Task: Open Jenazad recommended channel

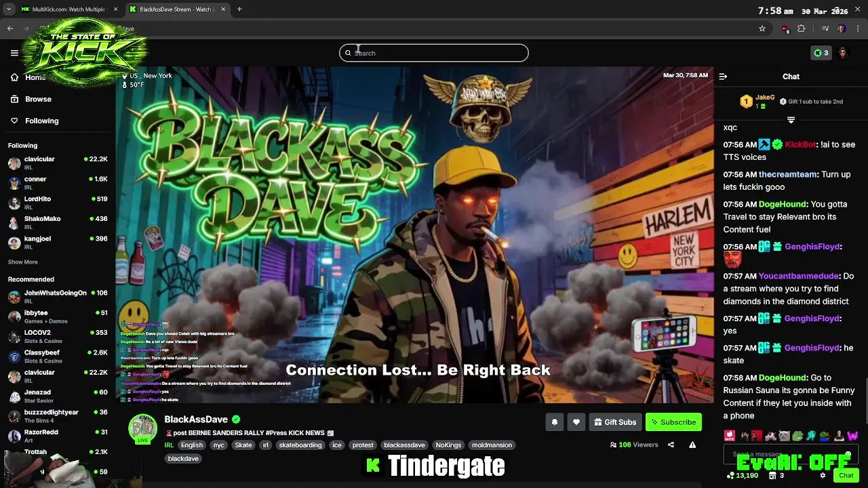Action: coord(58,396)
